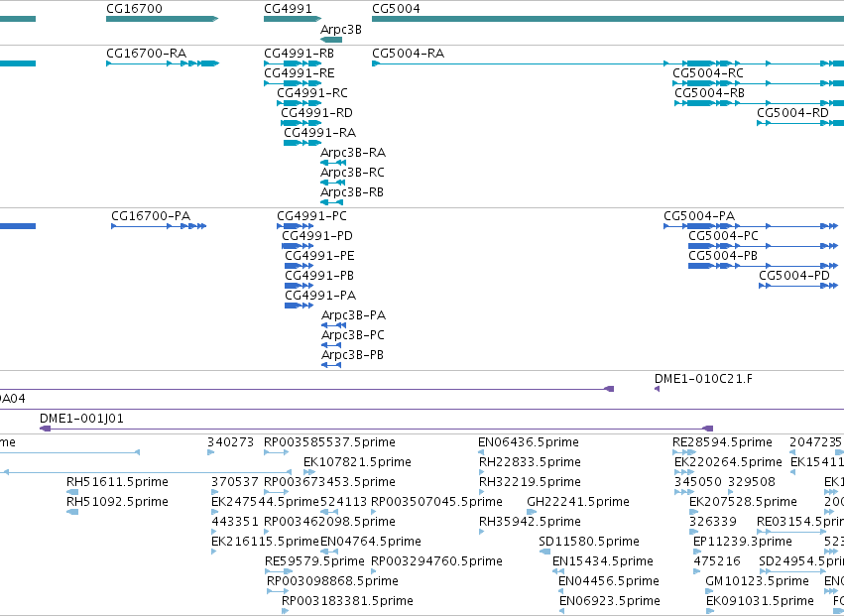This screenshot has width=844, height=616.
Task: Select EST EN15434.5prime
Action: pyautogui.click(x=603, y=562)
